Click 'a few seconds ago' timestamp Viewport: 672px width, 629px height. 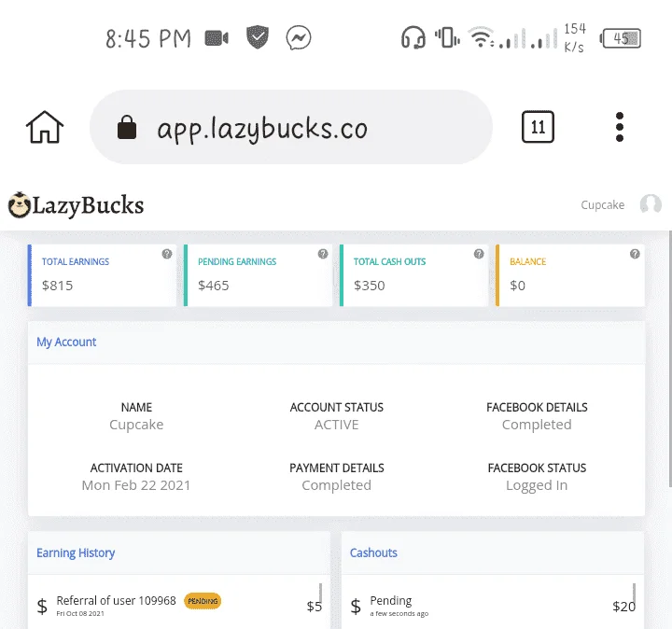(399, 613)
